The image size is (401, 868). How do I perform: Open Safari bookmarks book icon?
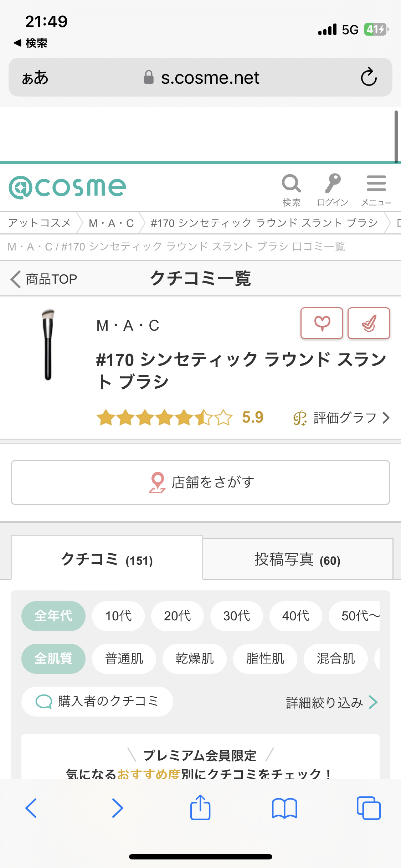click(284, 808)
